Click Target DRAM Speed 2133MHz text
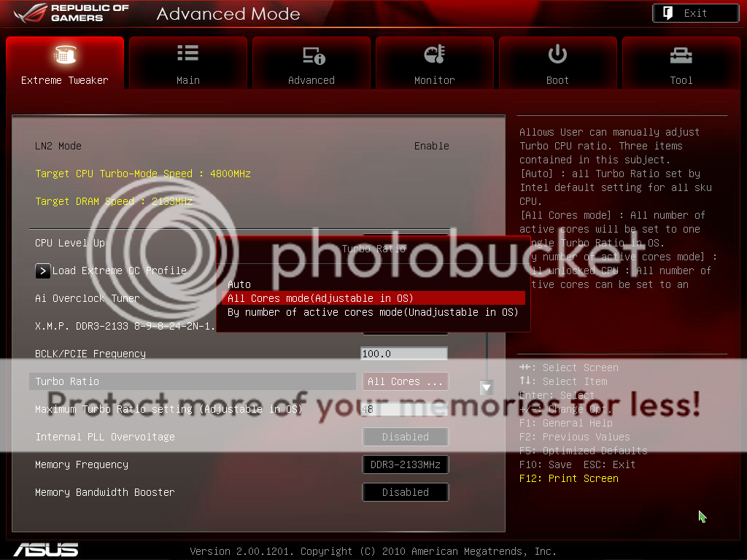 114,201
